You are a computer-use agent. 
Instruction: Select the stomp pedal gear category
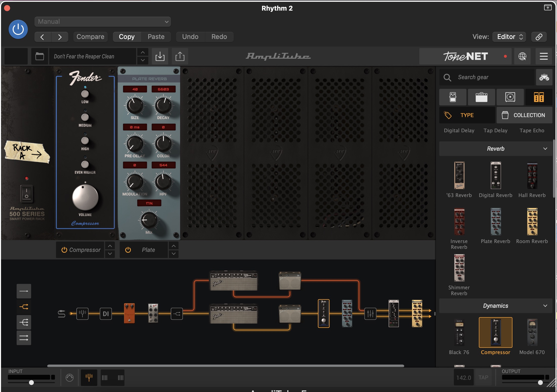453,97
